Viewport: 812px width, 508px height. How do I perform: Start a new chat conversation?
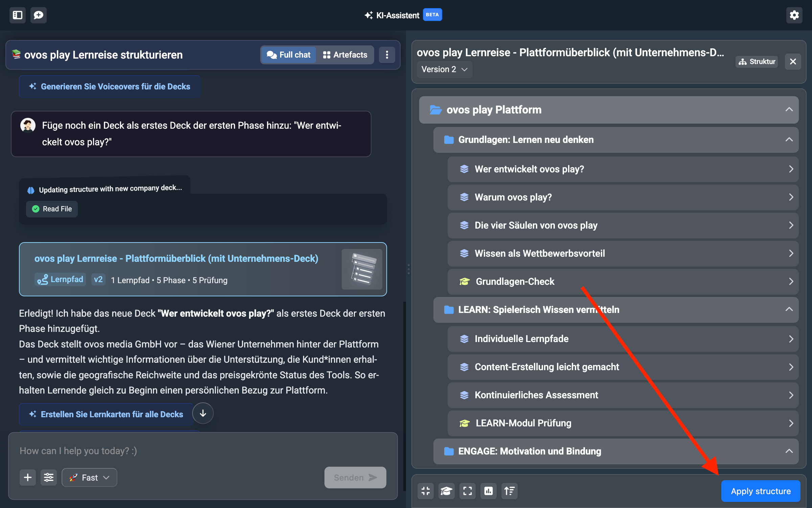click(39, 15)
